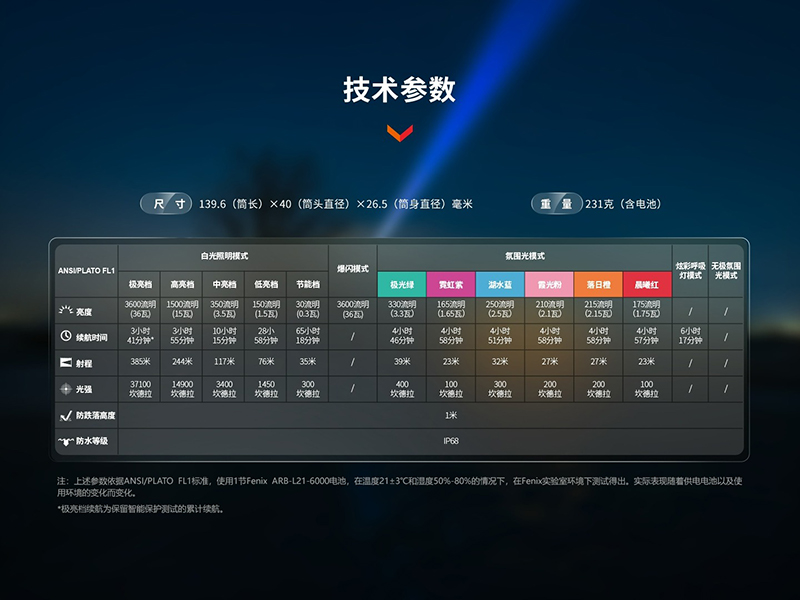Click the runtime (续航时间) clock icon
The image size is (800, 600).
pos(66,337)
